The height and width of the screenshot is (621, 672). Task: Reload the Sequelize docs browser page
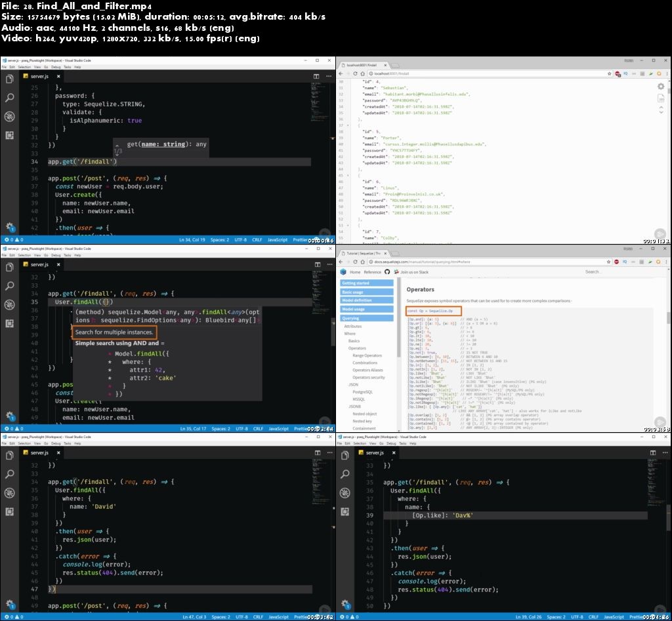pos(355,262)
